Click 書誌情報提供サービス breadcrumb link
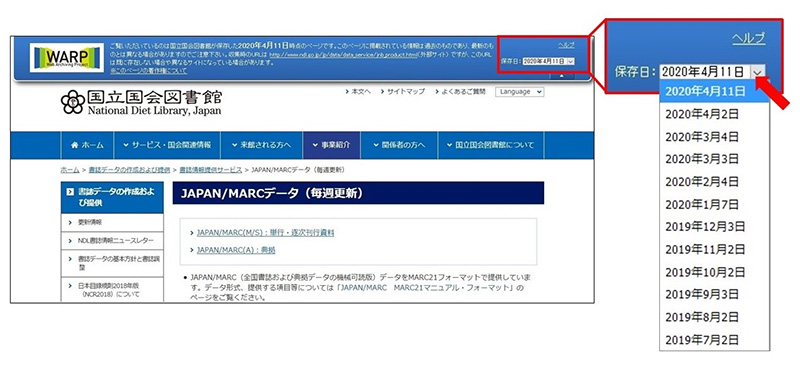This screenshot has height=370, width=800. click(x=211, y=169)
